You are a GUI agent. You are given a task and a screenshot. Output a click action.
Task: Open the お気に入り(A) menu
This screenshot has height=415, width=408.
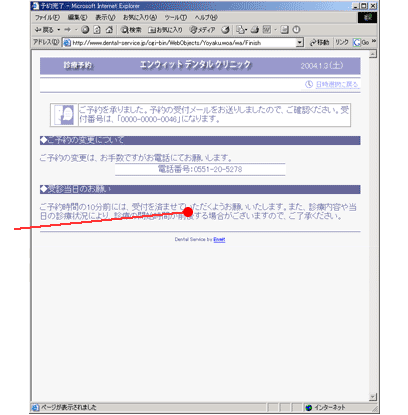click(x=140, y=17)
